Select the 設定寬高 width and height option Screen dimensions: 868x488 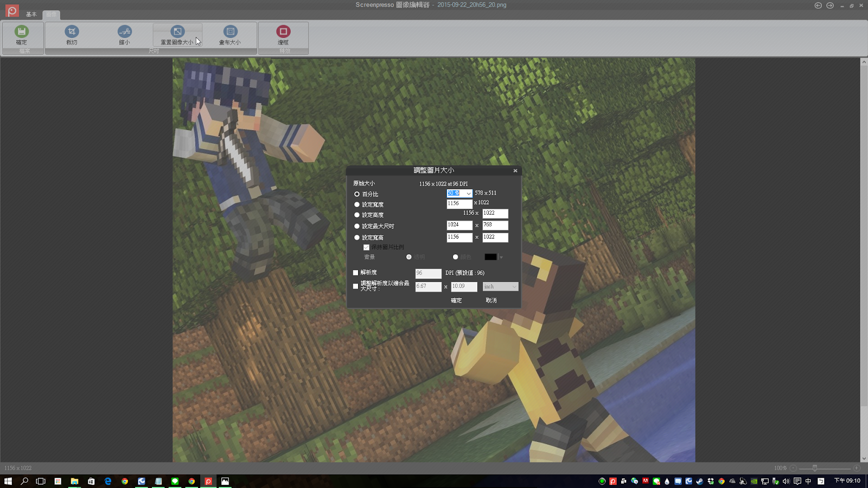click(x=357, y=237)
